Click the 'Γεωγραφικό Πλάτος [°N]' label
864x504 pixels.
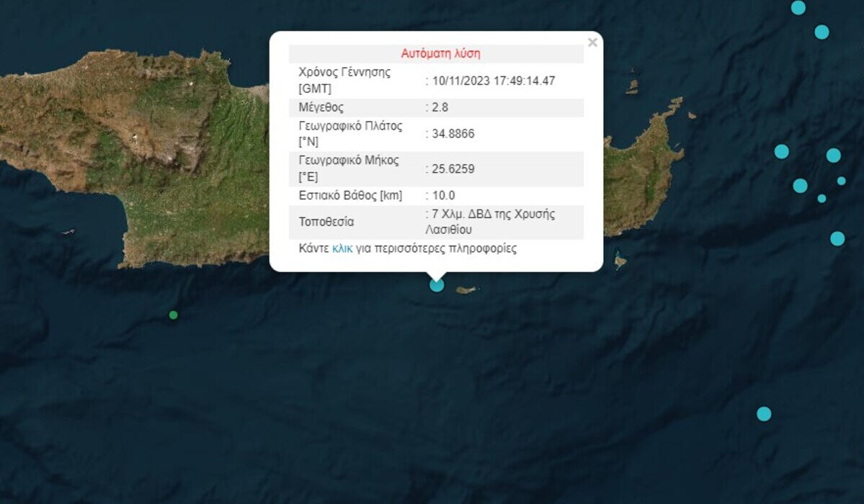[x=350, y=134]
